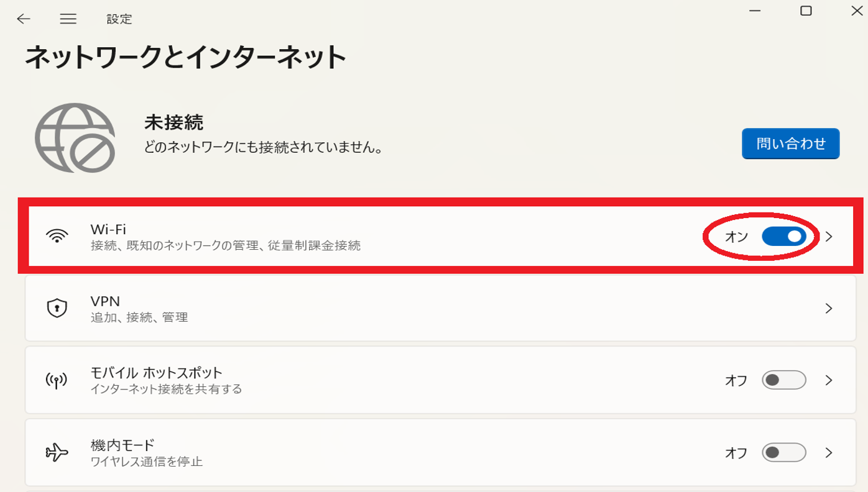Image resolution: width=868 pixels, height=492 pixels.
Task: Open the Wi-Fi settings row label
Action: coord(108,230)
